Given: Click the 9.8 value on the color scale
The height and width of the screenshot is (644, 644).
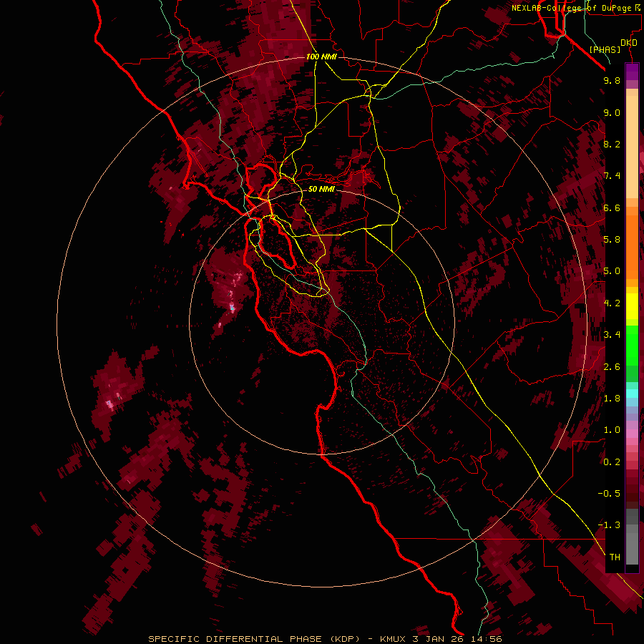Looking at the screenshot, I should [x=612, y=81].
